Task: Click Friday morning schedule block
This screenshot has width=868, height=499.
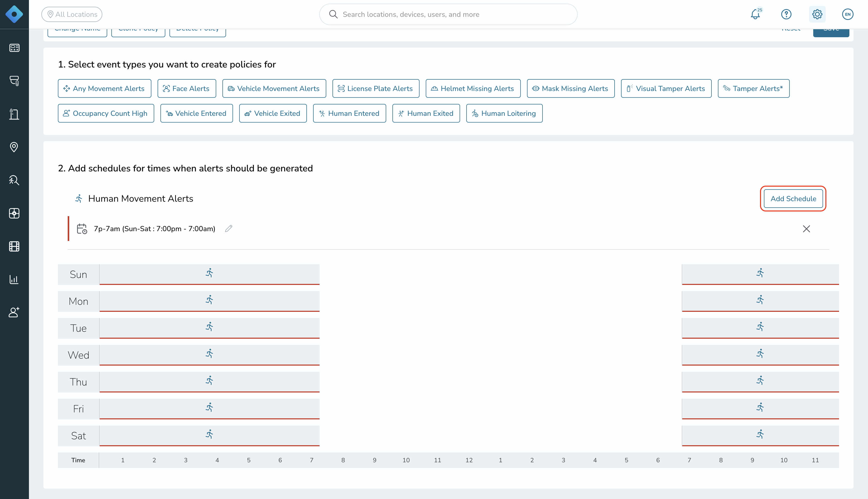Action: coord(209,409)
